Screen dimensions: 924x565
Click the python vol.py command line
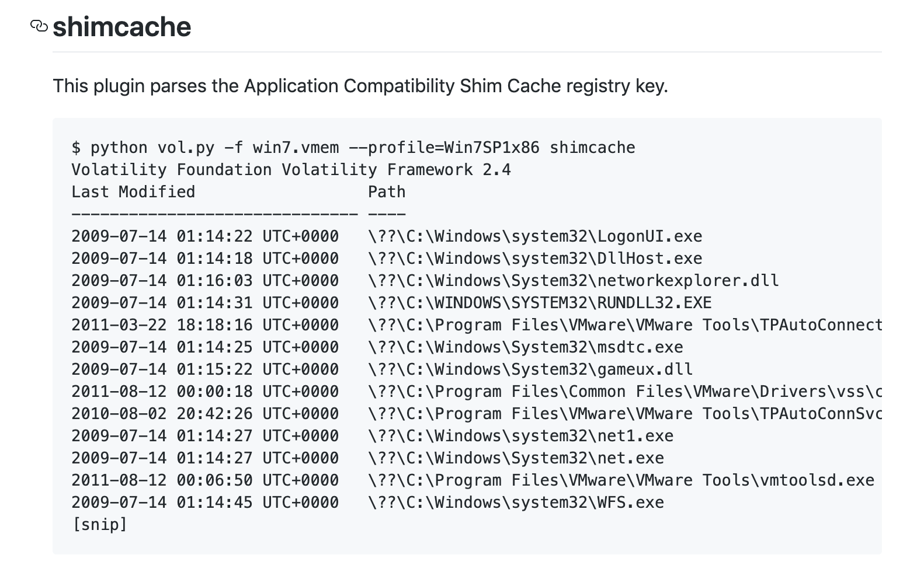[353, 148]
